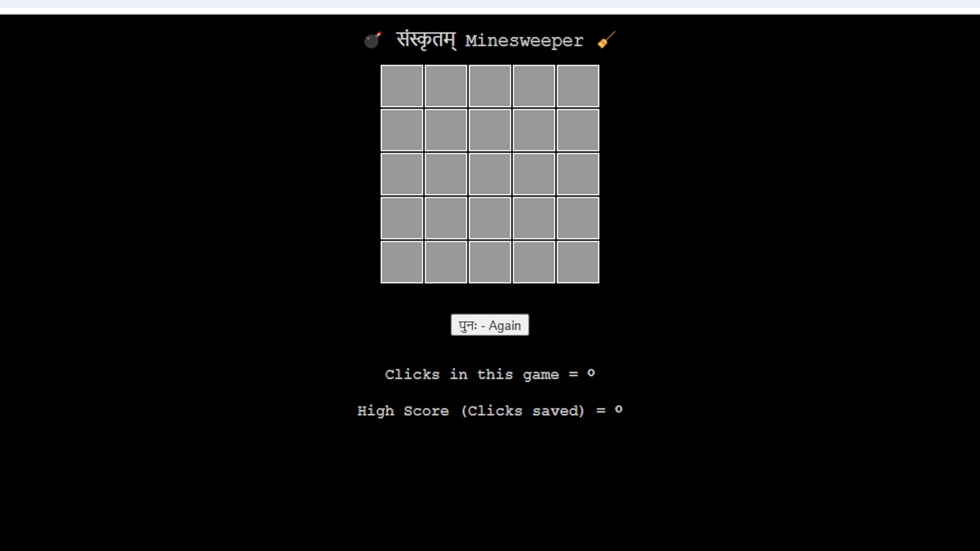Click the Clicks in this game label

click(x=490, y=374)
